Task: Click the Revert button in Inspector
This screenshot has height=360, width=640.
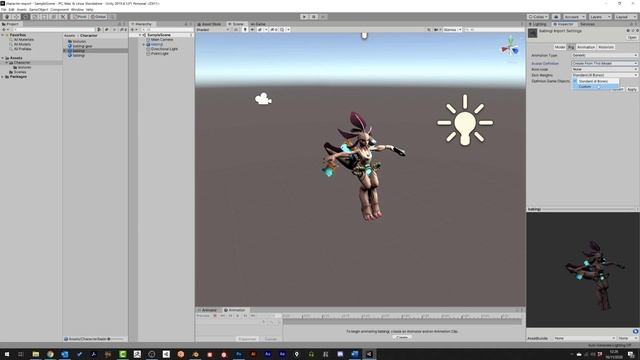Action: coord(618,89)
